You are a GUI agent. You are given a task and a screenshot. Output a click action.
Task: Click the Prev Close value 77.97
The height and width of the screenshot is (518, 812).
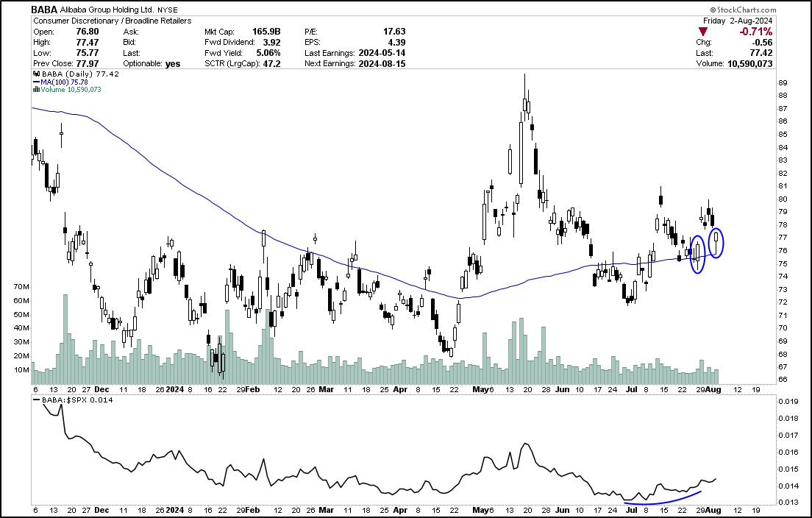(87, 64)
